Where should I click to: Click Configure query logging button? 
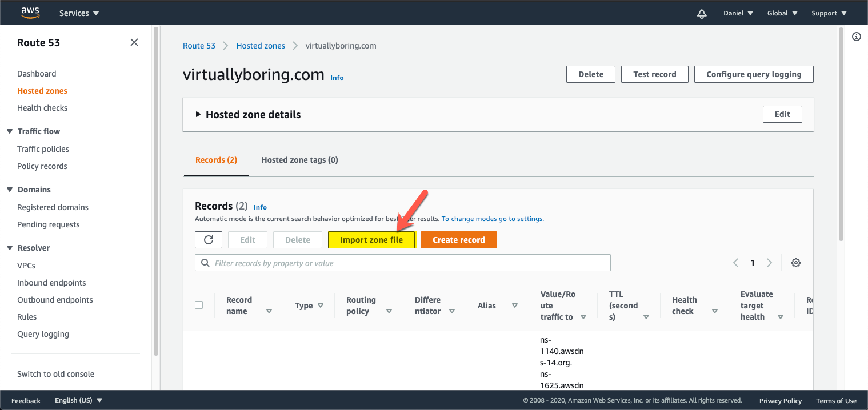(754, 74)
